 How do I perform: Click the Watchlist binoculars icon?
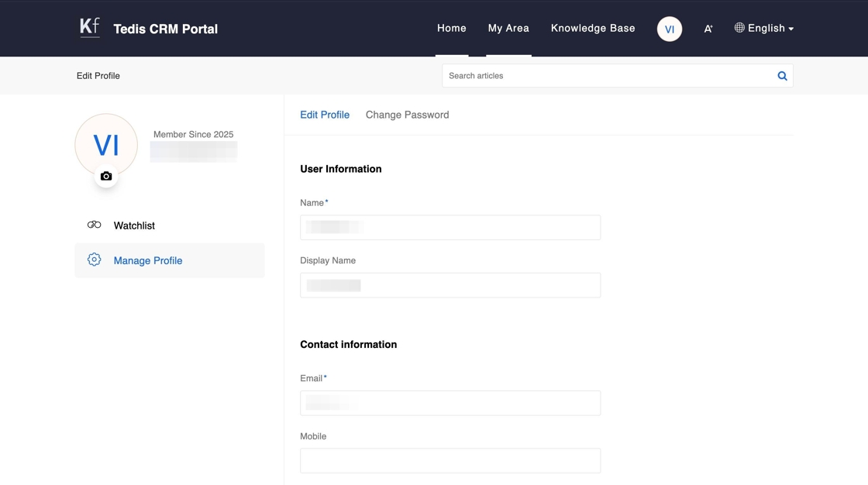(94, 225)
